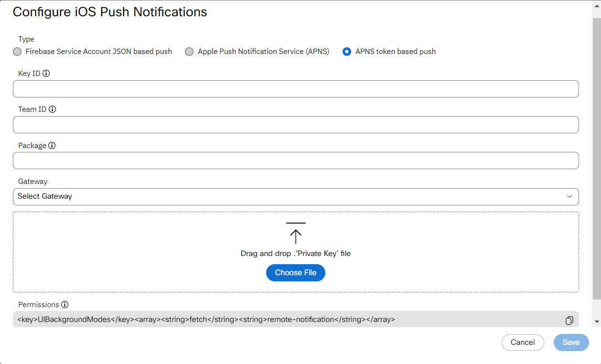
Task: Focus the Key ID input field
Action: pos(296,89)
